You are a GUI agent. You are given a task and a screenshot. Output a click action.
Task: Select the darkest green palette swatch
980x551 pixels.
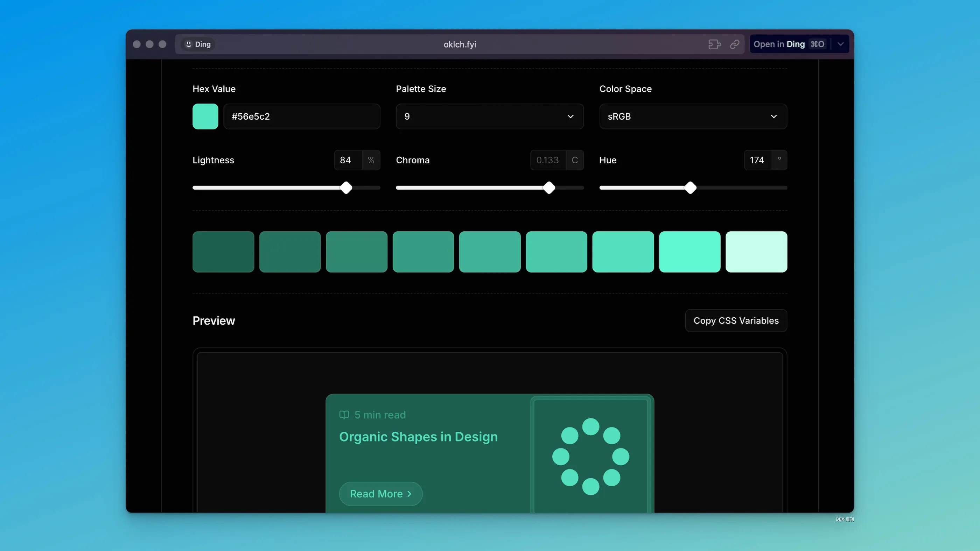tap(223, 252)
